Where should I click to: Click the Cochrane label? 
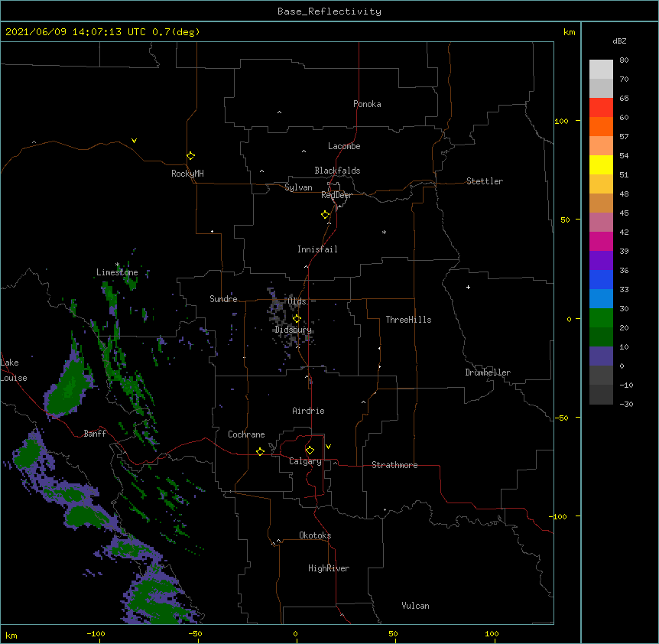(x=246, y=434)
